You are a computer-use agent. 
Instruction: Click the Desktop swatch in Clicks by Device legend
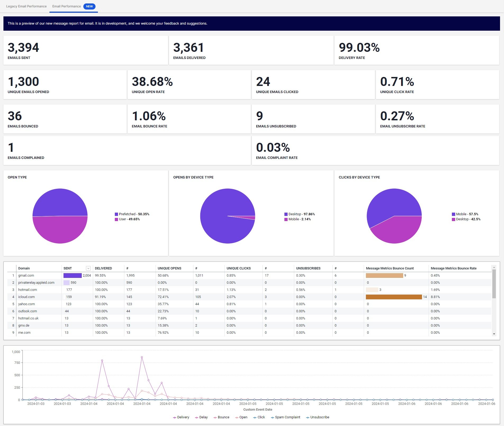pos(453,219)
